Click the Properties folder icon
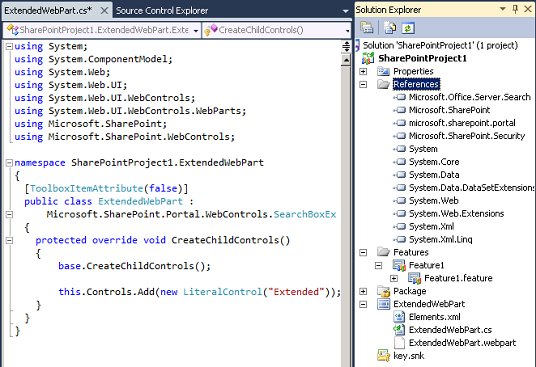Image resolution: width=536 pixels, height=367 pixels. pos(383,71)
